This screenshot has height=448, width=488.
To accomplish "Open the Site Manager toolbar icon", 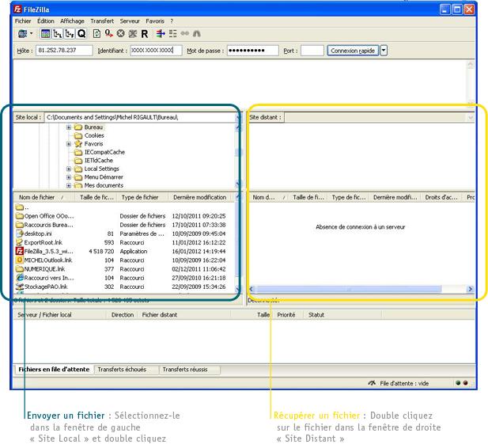I will point(22,34).
